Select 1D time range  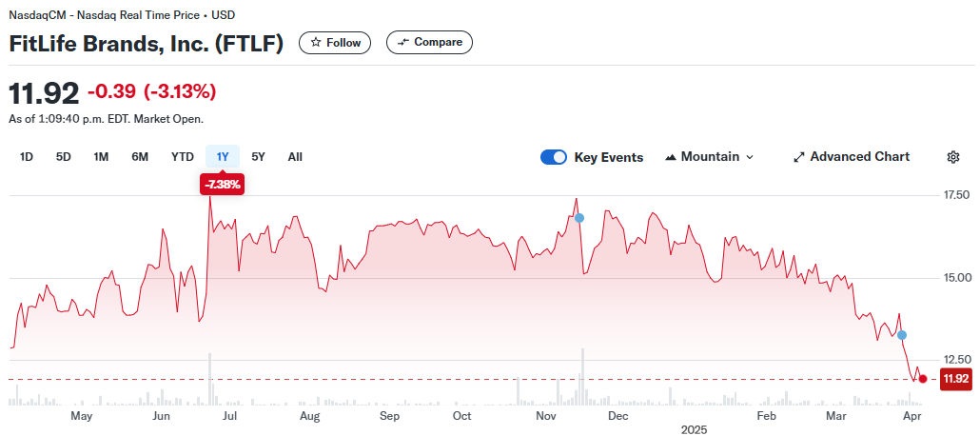[27, 157]
